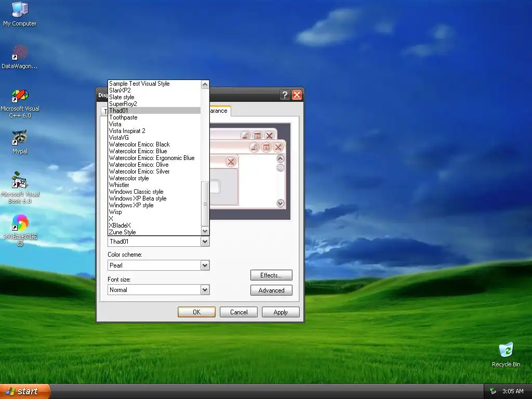Viewport: 532px width, 399px height.
Task: Click the Apply button
Action: [281, 312]
